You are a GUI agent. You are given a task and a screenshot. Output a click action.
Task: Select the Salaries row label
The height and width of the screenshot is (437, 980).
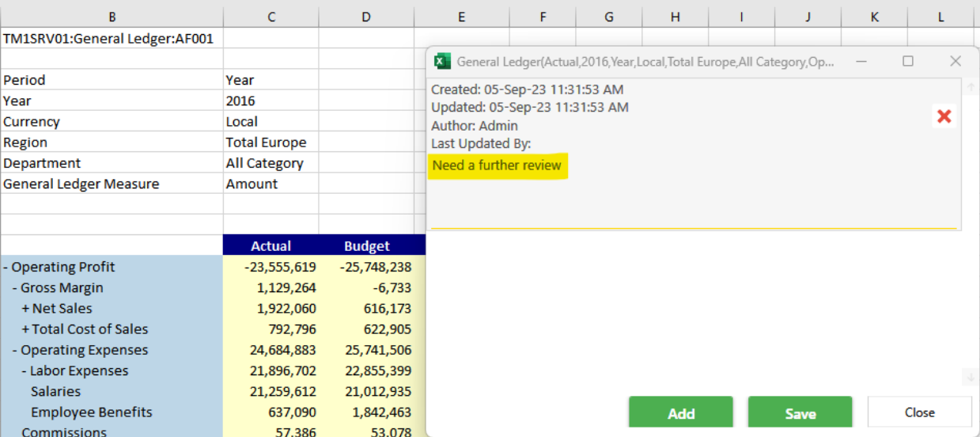pyautogui.click(x=55, y=391)
